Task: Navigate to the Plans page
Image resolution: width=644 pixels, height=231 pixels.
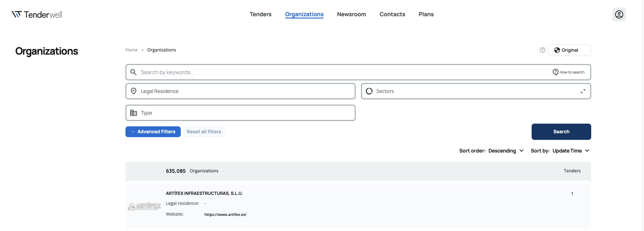Action: click(426, 14)
